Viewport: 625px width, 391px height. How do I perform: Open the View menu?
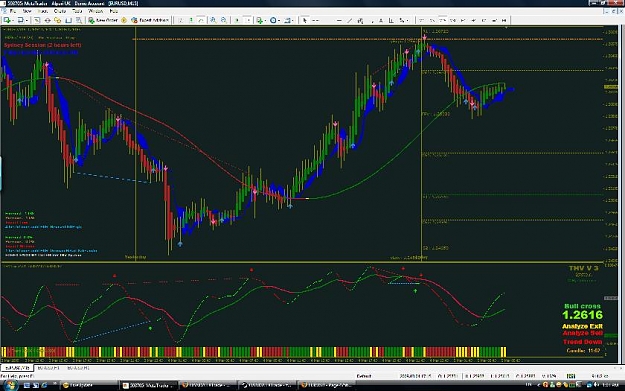click(27, 11)
